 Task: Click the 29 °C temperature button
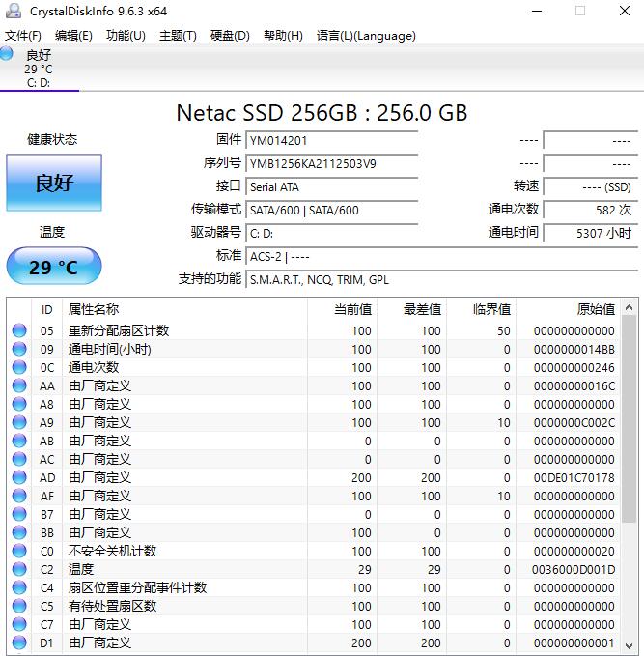point(54,267)
